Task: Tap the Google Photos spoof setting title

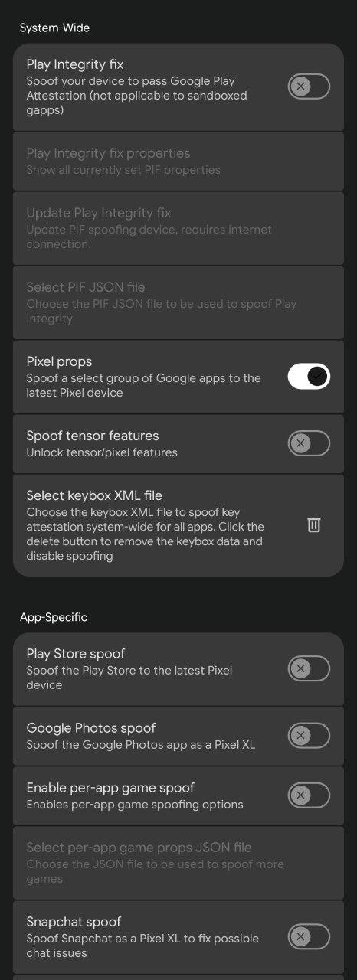Action: click(x=90, y=728)
